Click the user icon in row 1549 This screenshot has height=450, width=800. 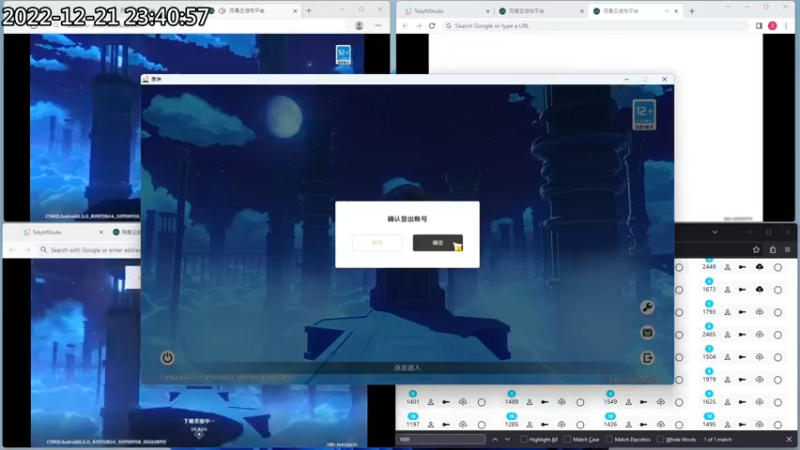(x=629, y=402)
